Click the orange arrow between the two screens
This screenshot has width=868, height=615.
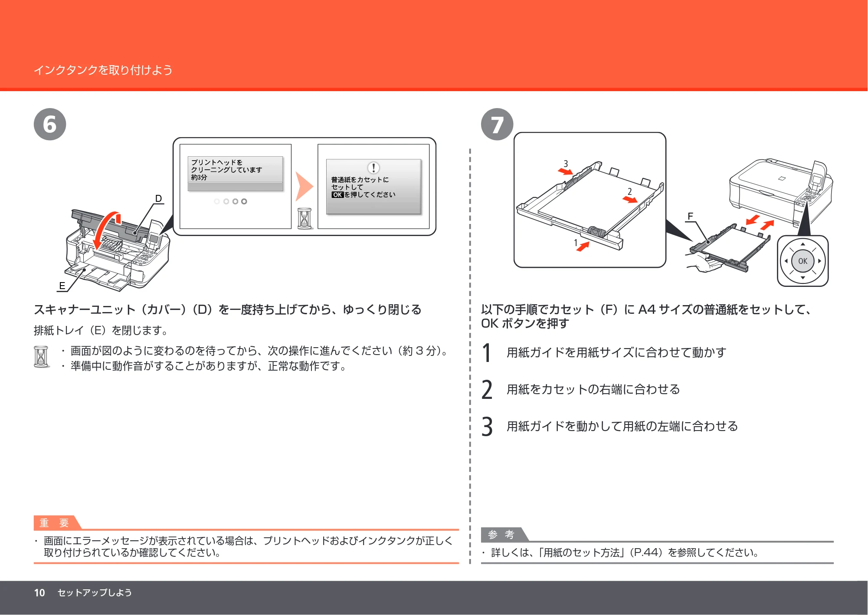point(304,186)
